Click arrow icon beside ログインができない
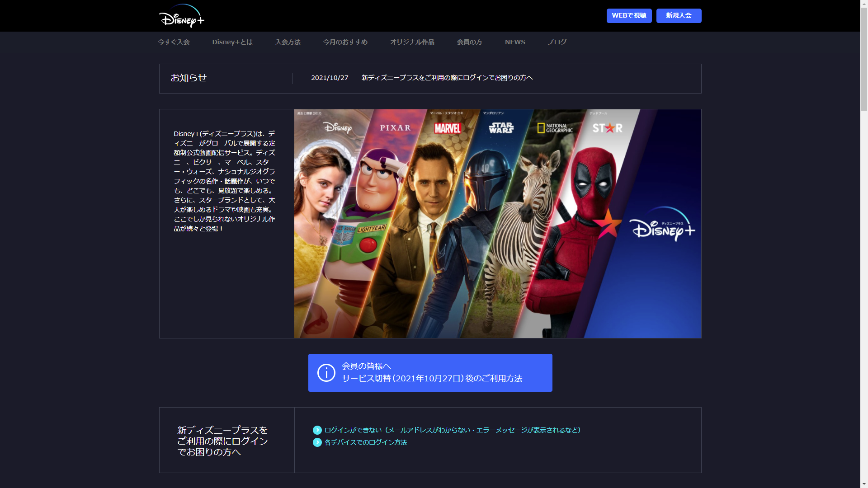 pos(317,430)
